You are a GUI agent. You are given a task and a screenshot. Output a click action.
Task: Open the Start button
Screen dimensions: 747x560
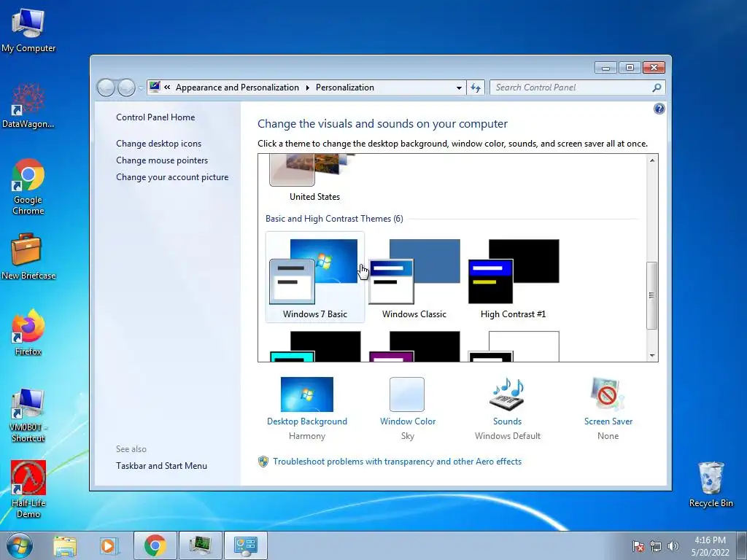pos(20,545)
